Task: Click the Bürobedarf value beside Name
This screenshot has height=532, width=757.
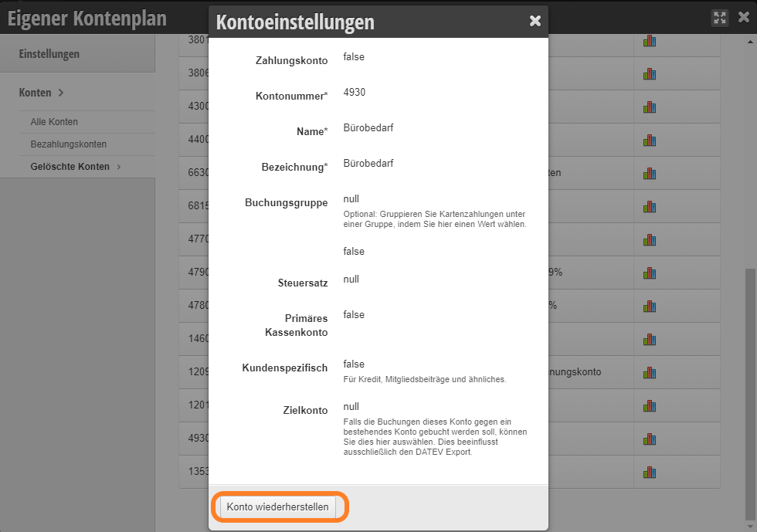Action: [x=368, y=128]
